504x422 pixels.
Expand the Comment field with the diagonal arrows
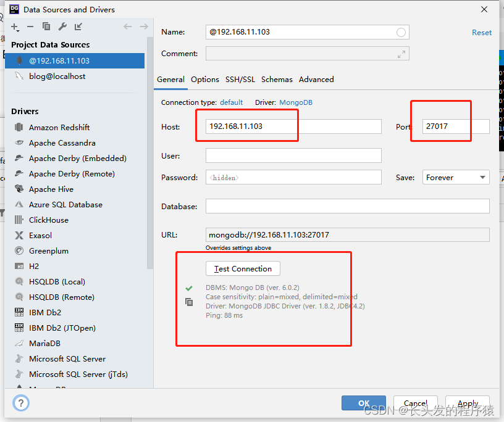click(402, 54)
